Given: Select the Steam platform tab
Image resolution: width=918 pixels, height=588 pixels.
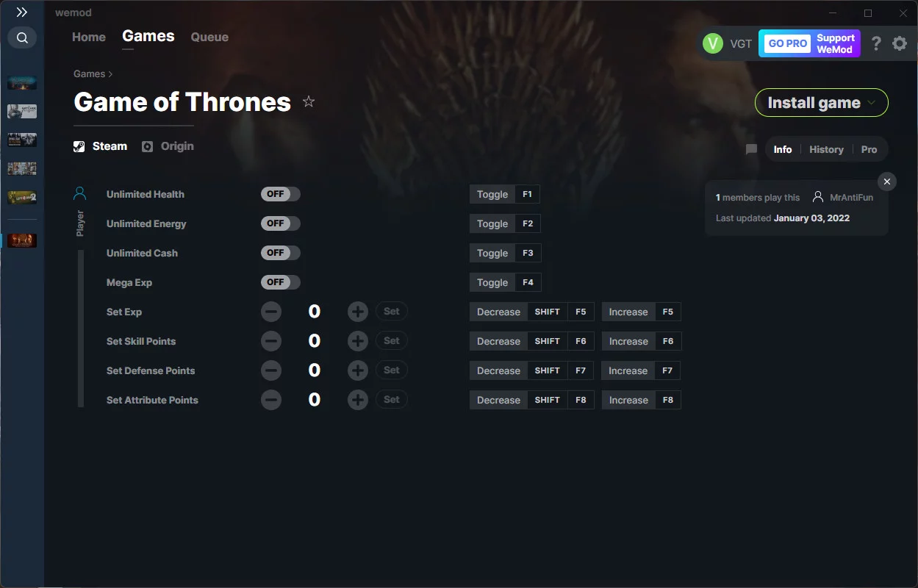Looking at the screenshot, I should pyautogui.click(x=101, y=146).
